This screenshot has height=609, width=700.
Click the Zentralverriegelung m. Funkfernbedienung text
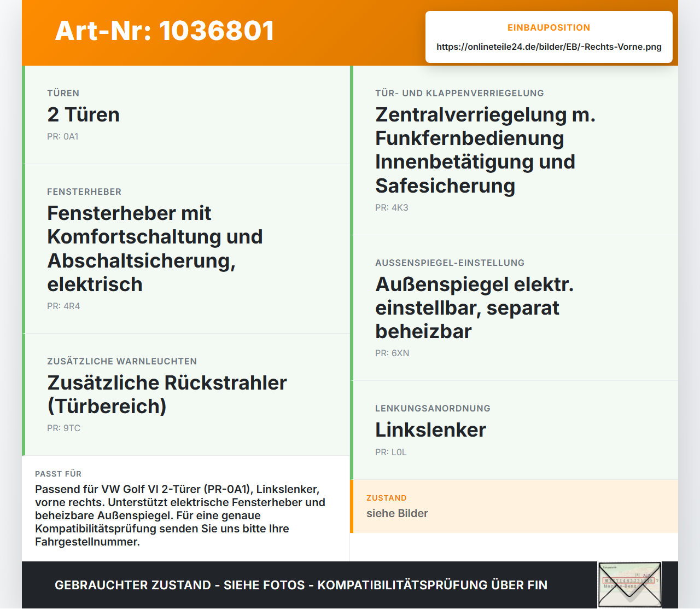485,150
